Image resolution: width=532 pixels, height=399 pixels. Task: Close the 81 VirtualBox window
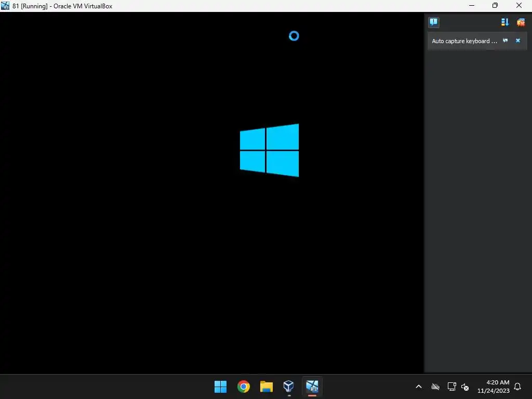519,5
